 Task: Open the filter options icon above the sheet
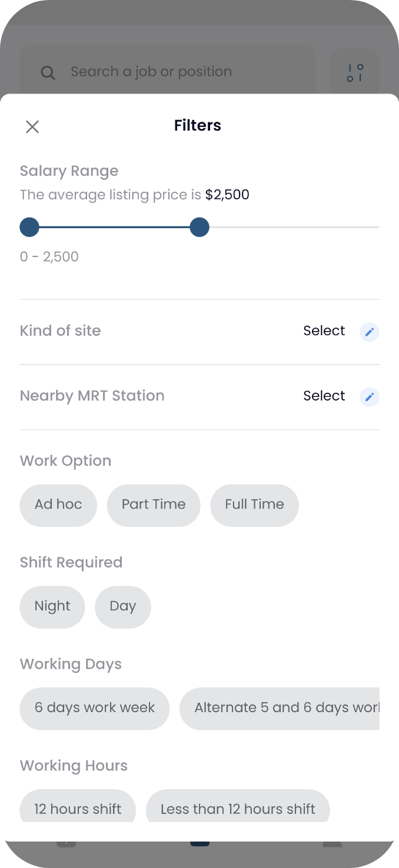pyautogui.click(x=355, y=72)
